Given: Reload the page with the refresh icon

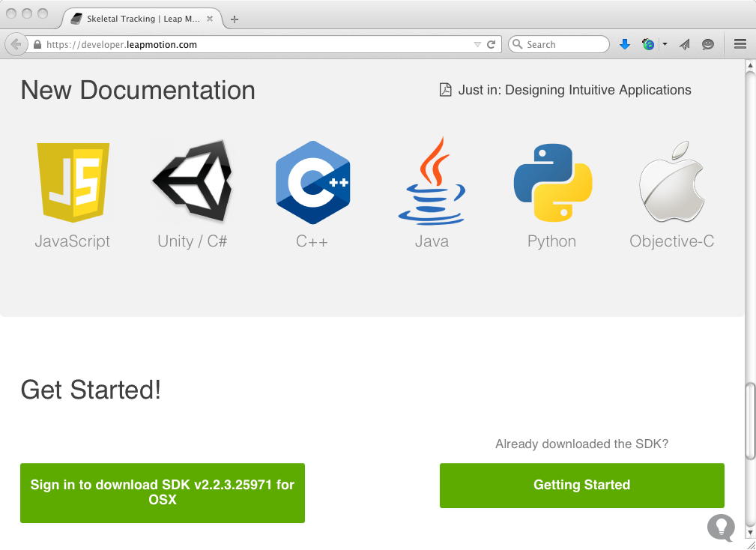Looking at the screenshot, I should (492, 44).
